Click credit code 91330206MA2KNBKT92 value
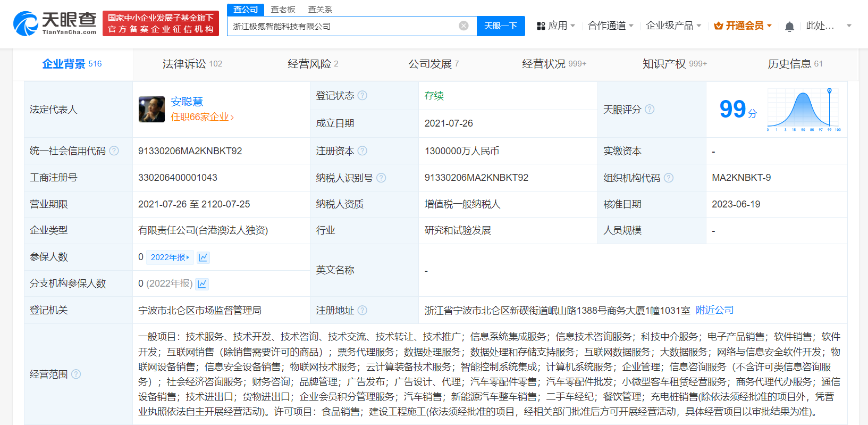This screenshot has width=868, height=425. coord(190,151)
